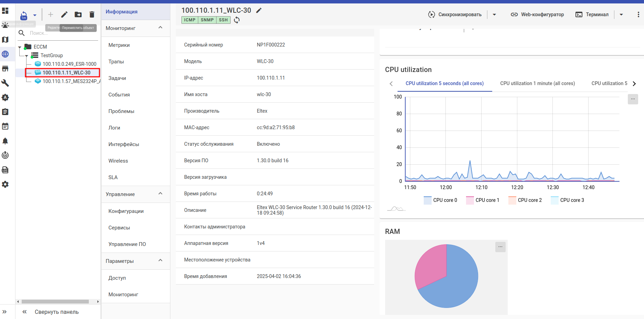Image resolution: width=644 pixels, height=319 pixels.
Task: Open the three-dot menu at top right
Action: pyautogui.click(x=638, y=14)
